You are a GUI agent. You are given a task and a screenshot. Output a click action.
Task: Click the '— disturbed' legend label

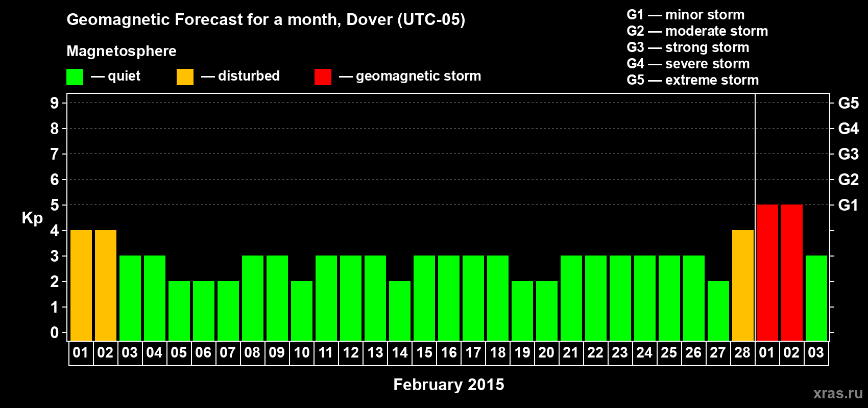point(240,76)
